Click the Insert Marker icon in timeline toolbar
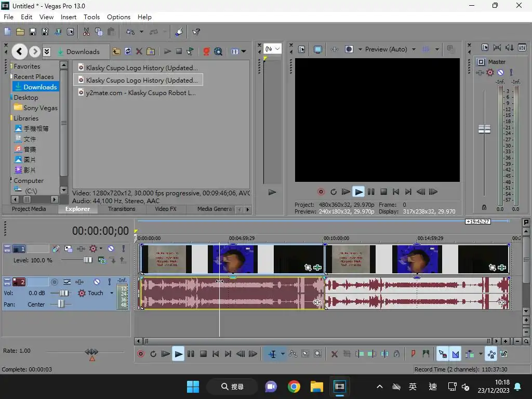Image resolution: width=532 pixels, height=399 pixels. pyautogui.click(x=413, y=354)
